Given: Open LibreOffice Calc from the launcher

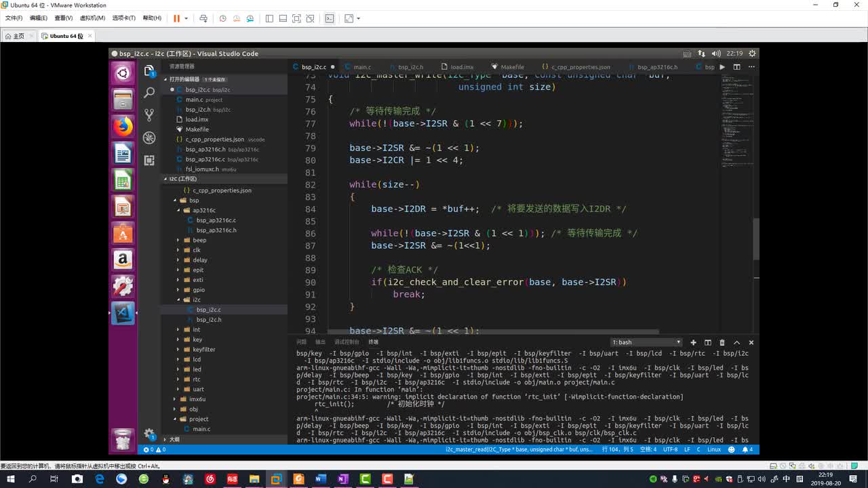Looking at the screenshot, I should pos(123,180).
